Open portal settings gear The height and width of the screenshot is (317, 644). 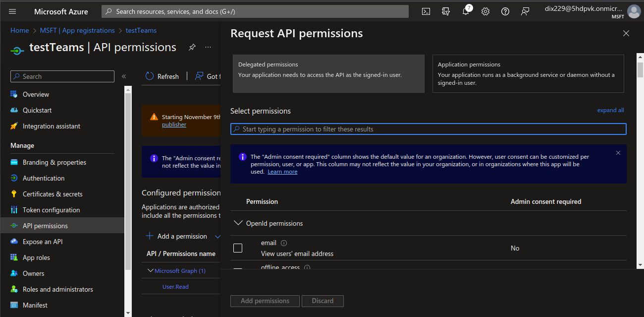click(485, 11)
